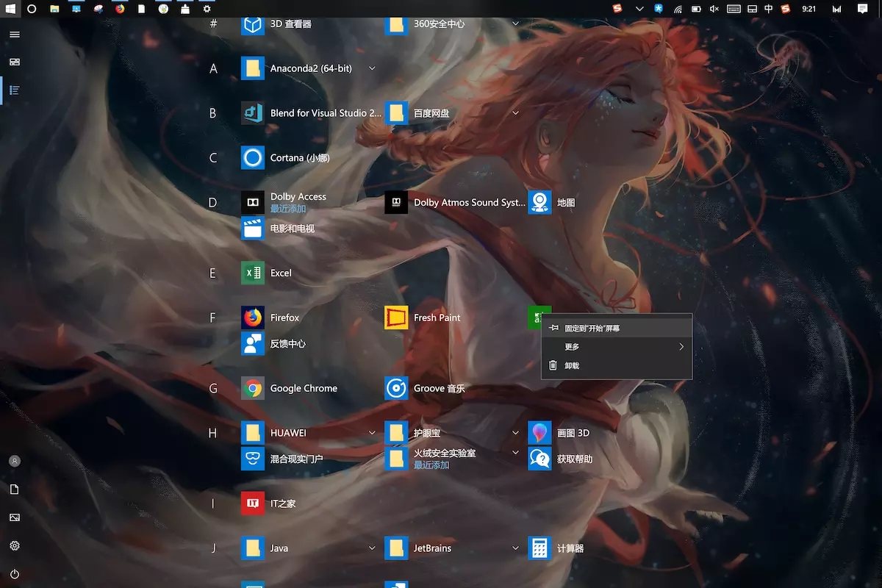Switch the 中 input language indicator
This screenshot has height=588, width=882.
[x=768, y=9]
